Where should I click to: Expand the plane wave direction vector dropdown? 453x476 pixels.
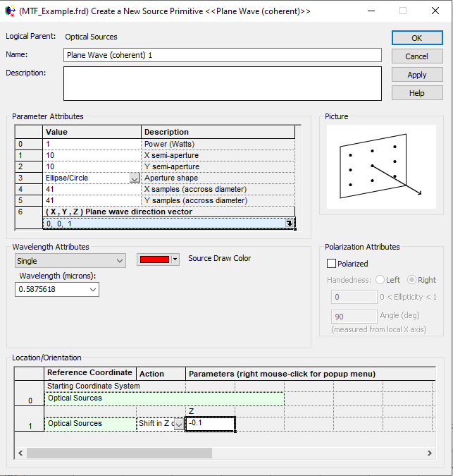tap(289, 224)
